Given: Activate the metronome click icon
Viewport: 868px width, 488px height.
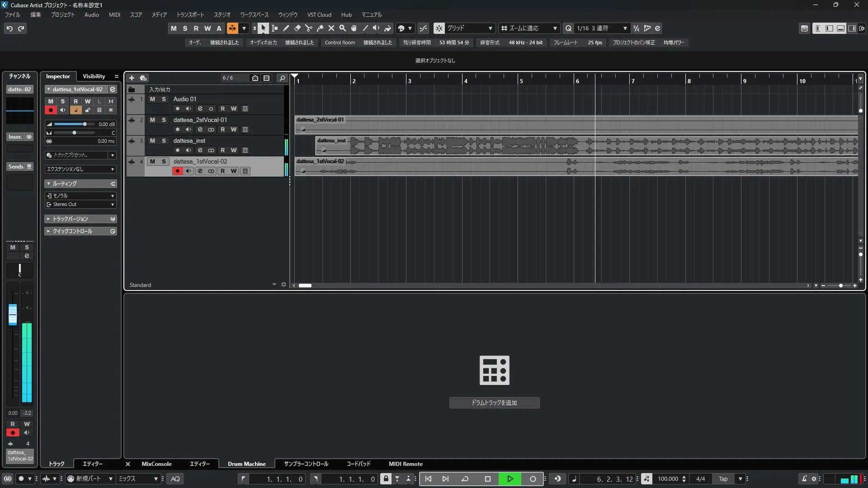Looking at the screenshot, I should 804,479.
